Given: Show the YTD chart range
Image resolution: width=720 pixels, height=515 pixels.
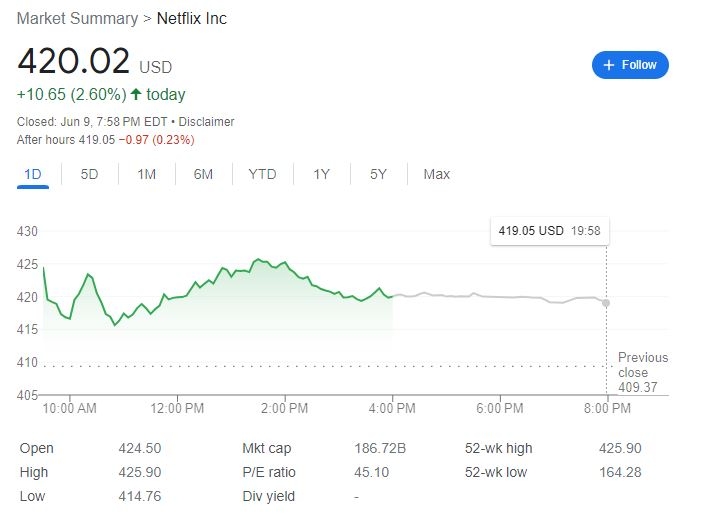Looking at the screenshot, I should pyautogui.click(x=262, y=174).
